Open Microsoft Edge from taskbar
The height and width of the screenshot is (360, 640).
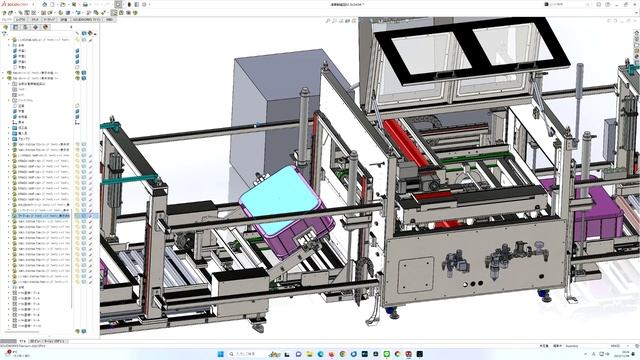pyautogui.click(x=320, y=354)
